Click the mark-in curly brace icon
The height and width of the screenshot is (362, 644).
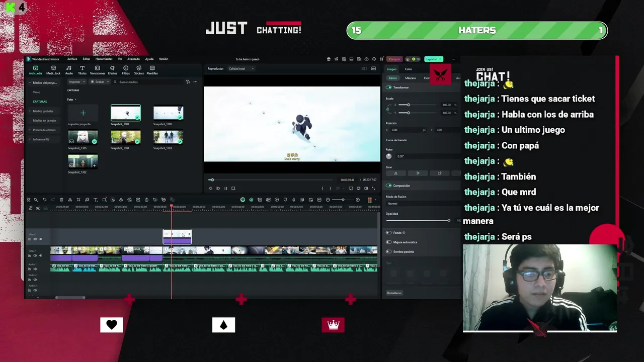(323, 188)
